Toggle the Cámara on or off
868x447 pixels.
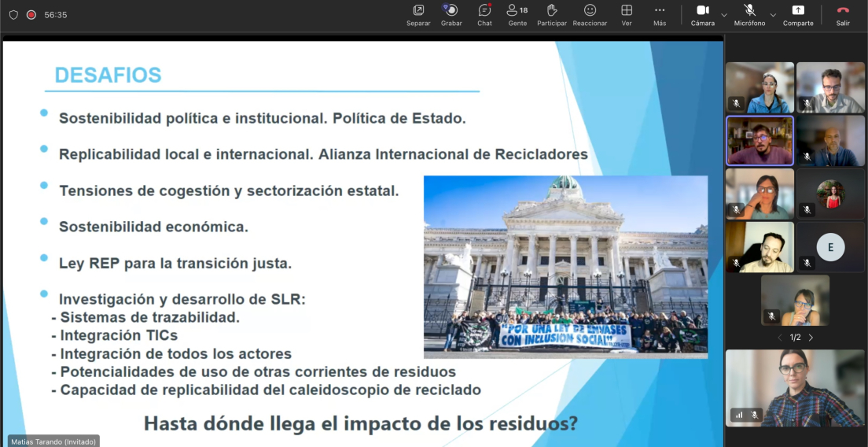tap(703, 15)
